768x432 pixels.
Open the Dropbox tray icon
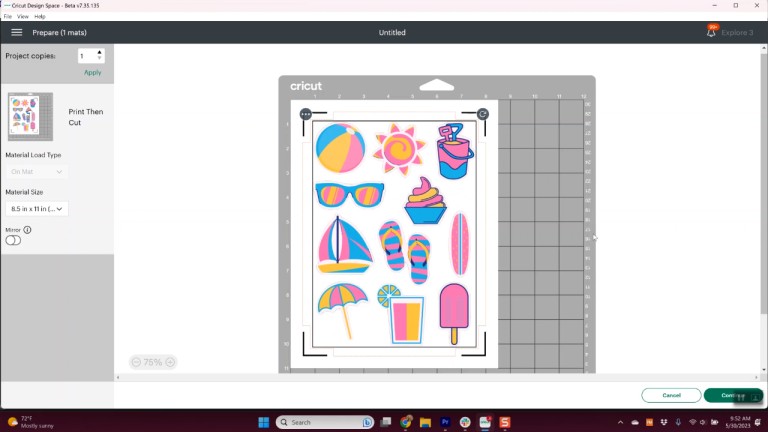(664, 422)
